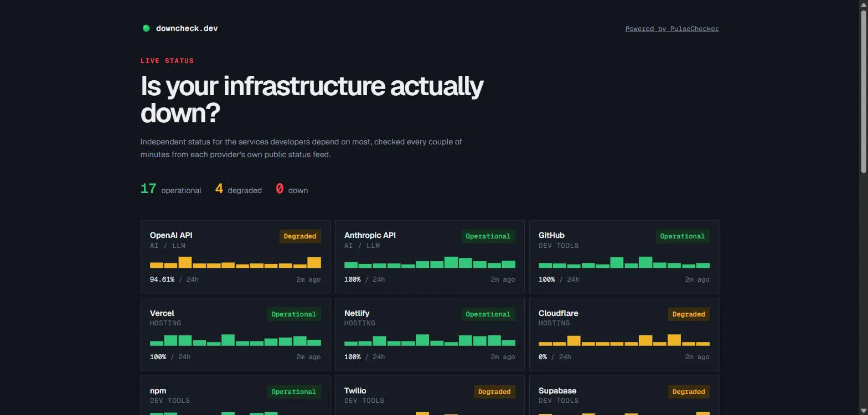Click the GitHub uptime bar chart

[x=624, y=262]
